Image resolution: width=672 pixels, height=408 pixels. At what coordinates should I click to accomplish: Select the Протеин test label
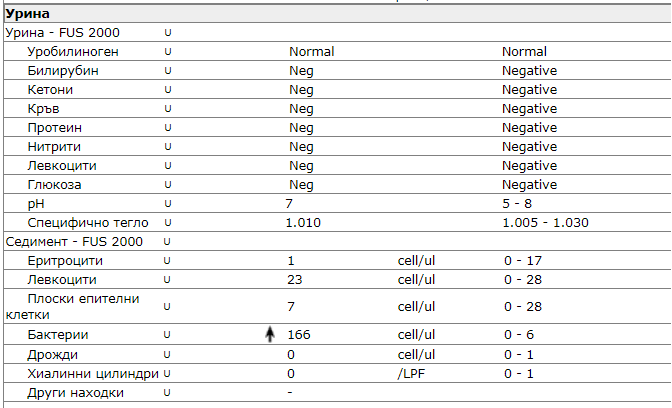pyautogui.click(x=56, y=128)
